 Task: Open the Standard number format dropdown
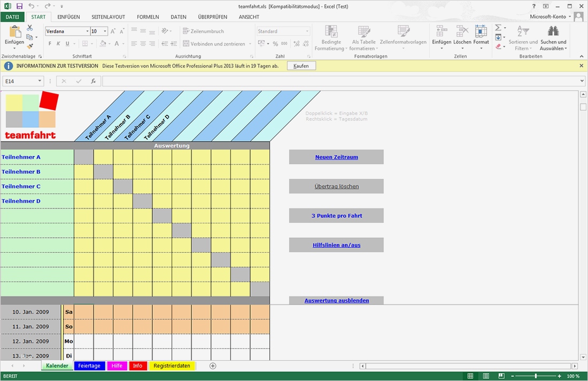click(307, 32)
